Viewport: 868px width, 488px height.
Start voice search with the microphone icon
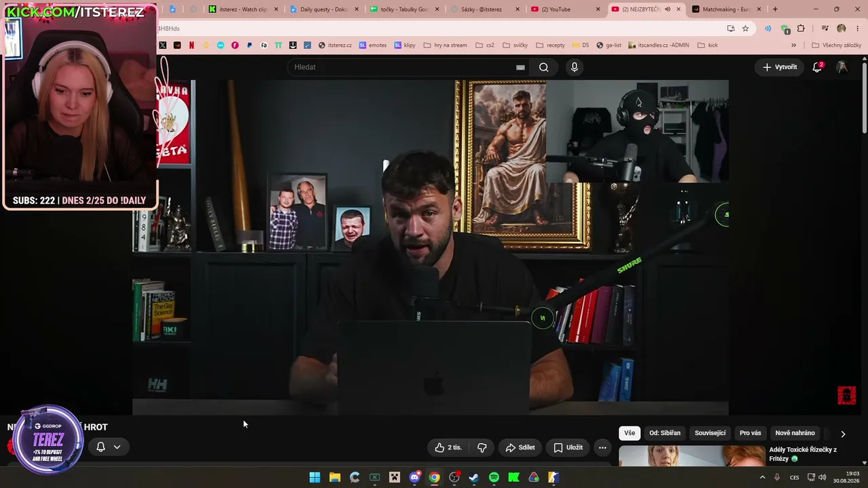click(x=574, y=67)
